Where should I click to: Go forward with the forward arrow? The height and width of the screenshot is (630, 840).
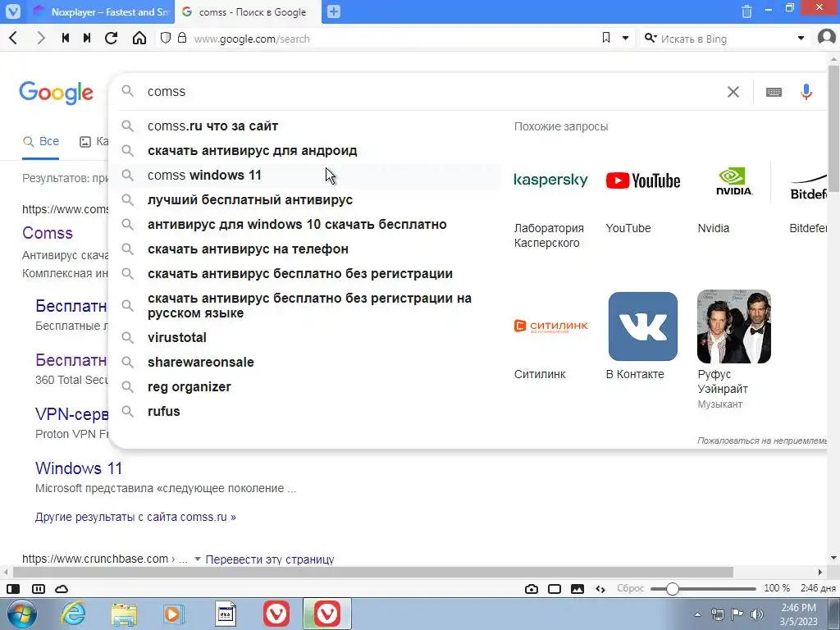[x=41, y=38]
